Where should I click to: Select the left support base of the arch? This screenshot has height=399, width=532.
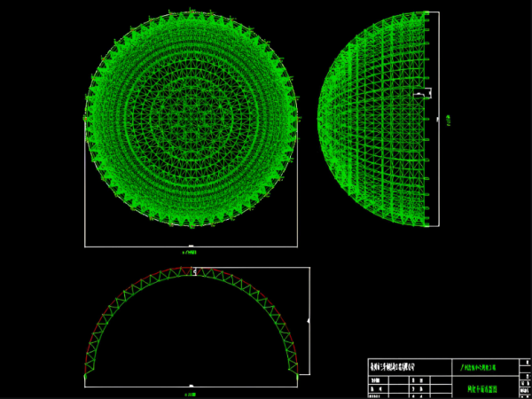85,376
